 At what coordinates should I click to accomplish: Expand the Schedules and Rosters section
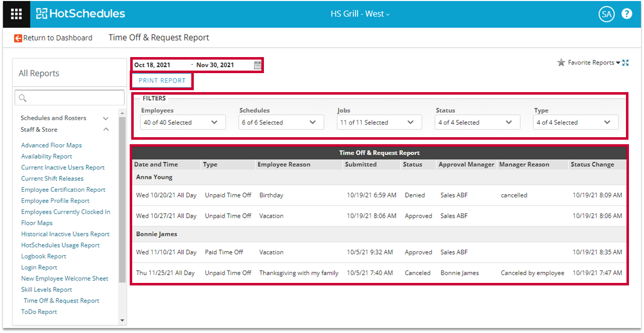[x=106, y=118]
